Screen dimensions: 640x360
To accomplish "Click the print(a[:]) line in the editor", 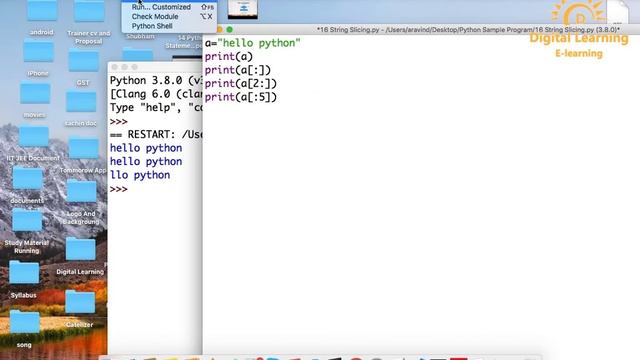I will click(x=238, y=70).
